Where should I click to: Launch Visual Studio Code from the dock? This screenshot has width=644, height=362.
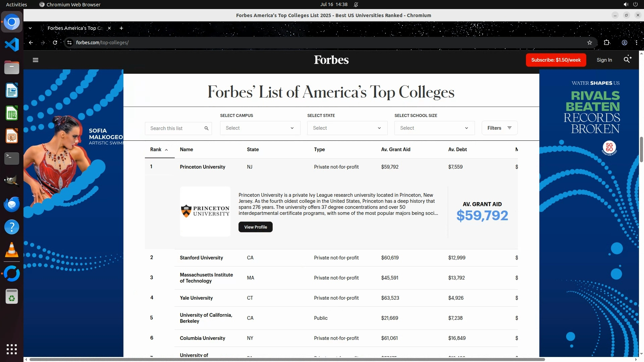click(12, 45)
